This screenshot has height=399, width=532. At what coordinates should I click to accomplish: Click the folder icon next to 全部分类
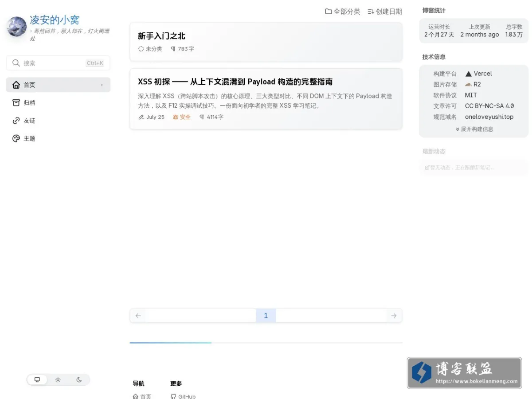329,12
